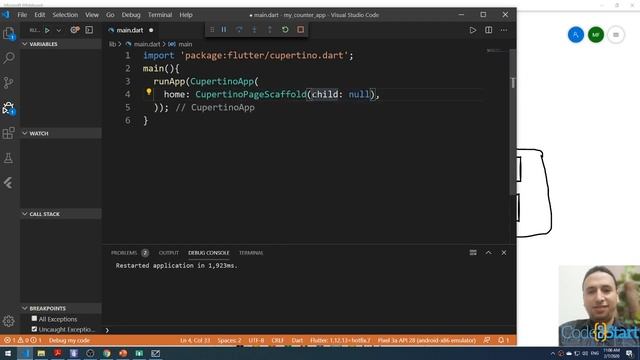Open the notifications bell in the status bar
This screenshot has width=640, height=360.
pos(503,340)
